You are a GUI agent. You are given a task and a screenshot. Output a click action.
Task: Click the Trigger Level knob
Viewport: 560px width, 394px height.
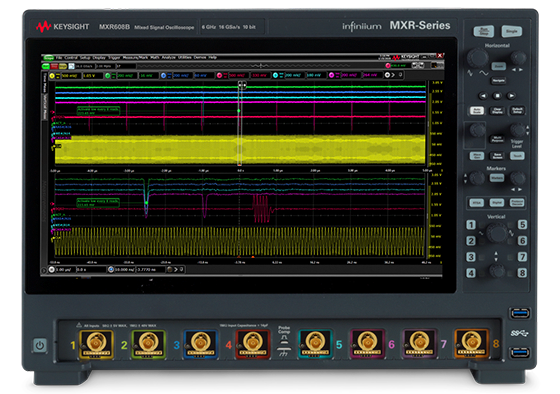point(517,130)
